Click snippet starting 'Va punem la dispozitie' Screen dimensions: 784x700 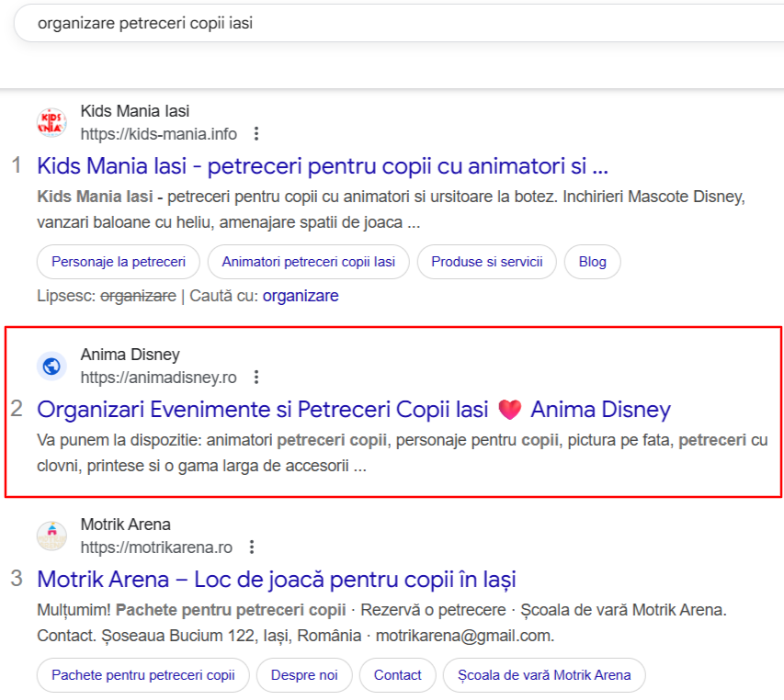pyautogui.click(x=403, y=453)
